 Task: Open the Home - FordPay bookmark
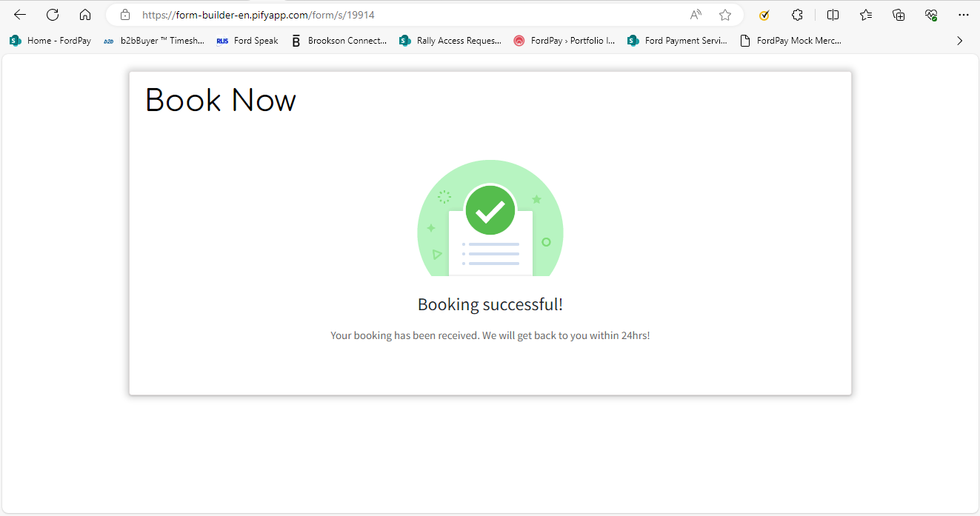(50, 41)
